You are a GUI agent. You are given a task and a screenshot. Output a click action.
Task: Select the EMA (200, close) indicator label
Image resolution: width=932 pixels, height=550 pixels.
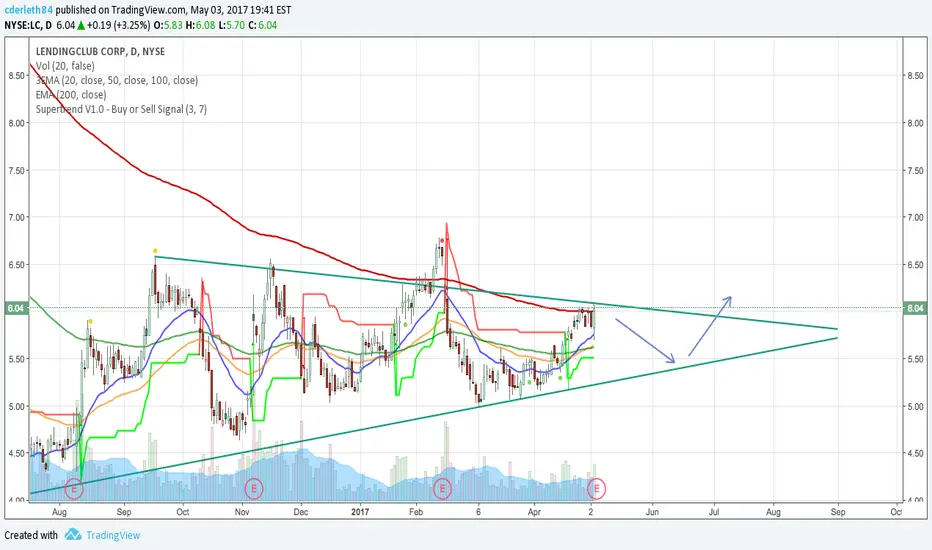click(71, 95)
